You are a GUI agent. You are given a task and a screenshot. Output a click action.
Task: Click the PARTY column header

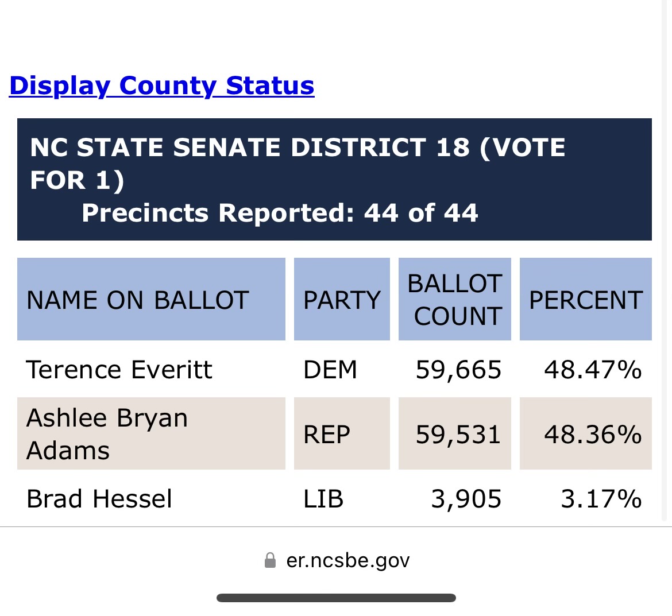pos(342,299)
